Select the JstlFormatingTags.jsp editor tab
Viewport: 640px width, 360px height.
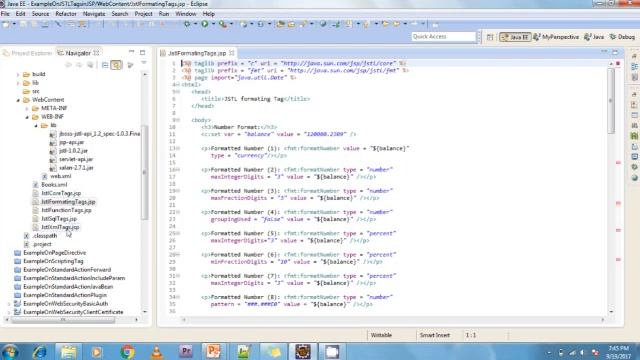click(197, 53)
